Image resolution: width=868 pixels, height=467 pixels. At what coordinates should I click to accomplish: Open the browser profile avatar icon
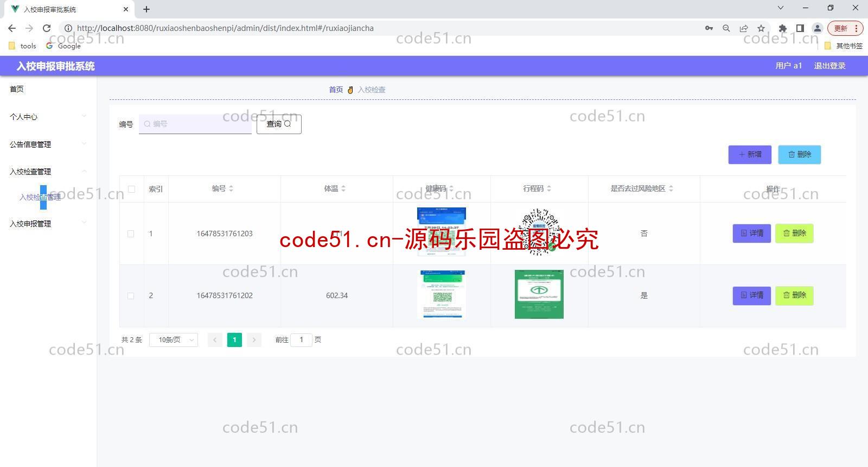[x=817, y=28]
